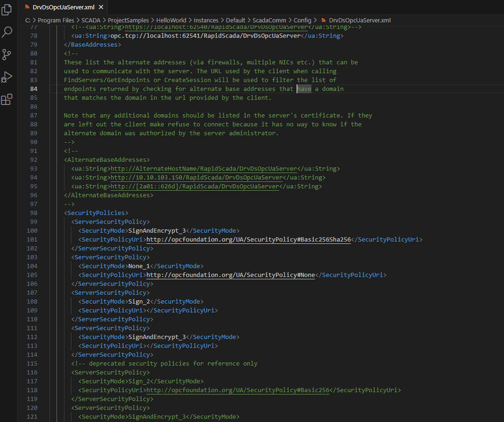Viewport: 504px width, 422px height.
Task: Click the ServerSecurityPolicy tag on line 107
Action: pos(111,293)
